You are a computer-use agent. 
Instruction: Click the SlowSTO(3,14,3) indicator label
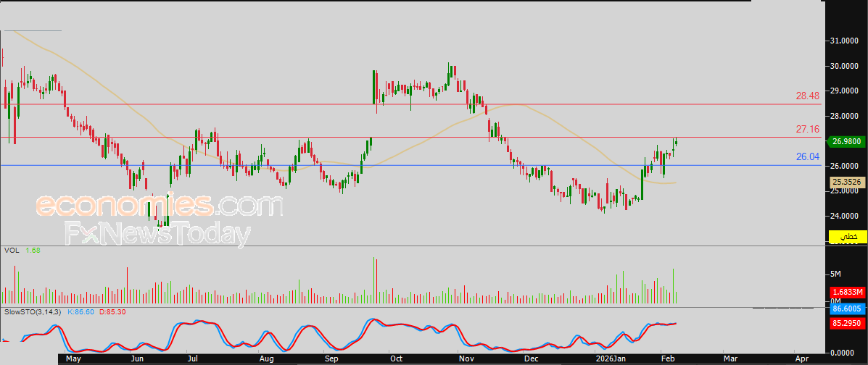click(x=30, y=311)
